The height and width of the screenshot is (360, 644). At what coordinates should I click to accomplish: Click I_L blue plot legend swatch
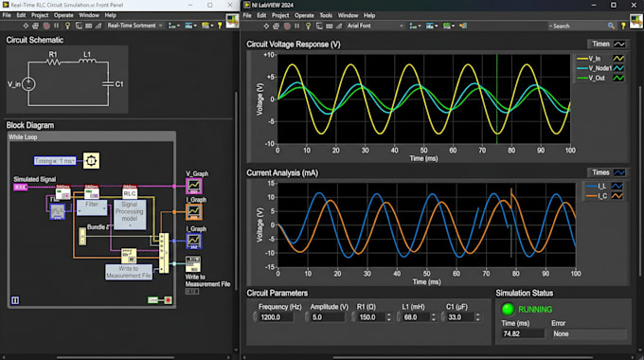(617, 187)
